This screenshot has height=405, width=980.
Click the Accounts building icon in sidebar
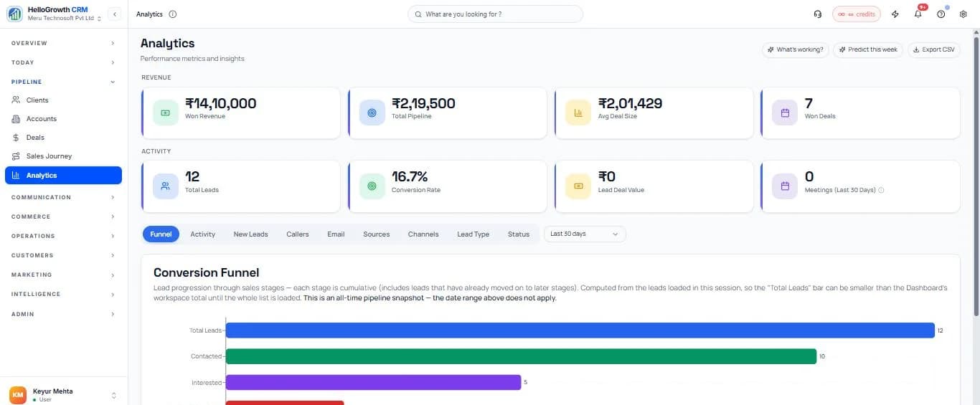[x=16, y=119]
